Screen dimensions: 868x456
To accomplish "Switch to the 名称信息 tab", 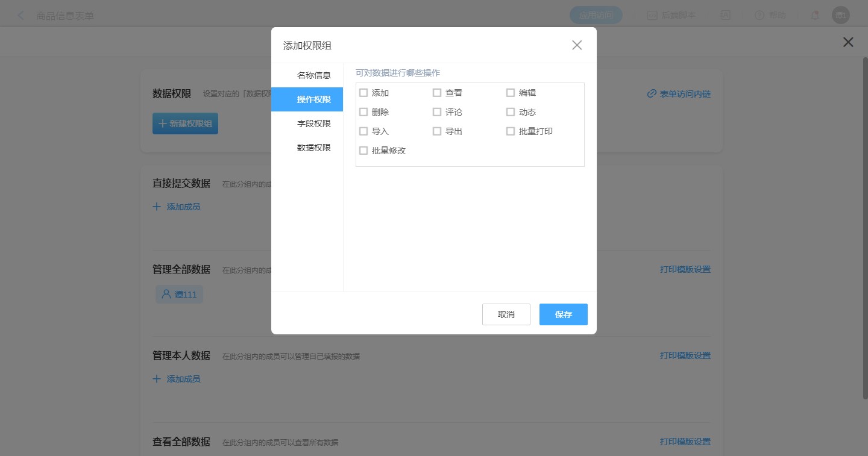I will point(313,75).
